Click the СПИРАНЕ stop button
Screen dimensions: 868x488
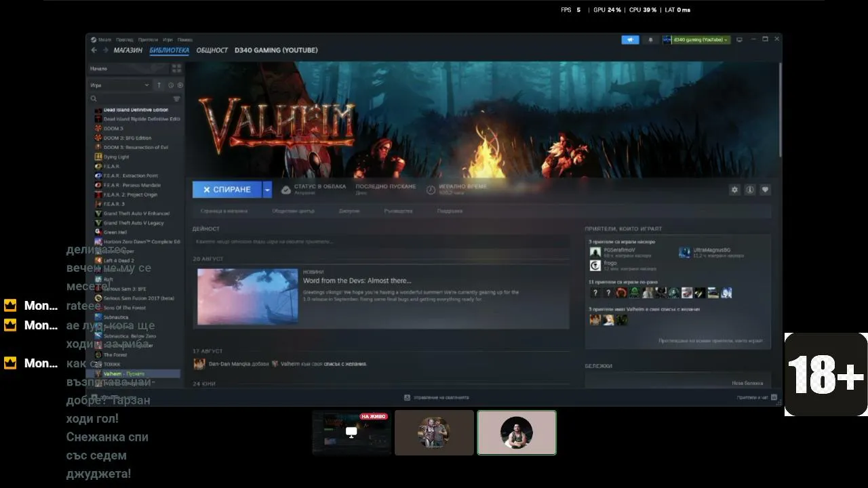click(227, 190)
